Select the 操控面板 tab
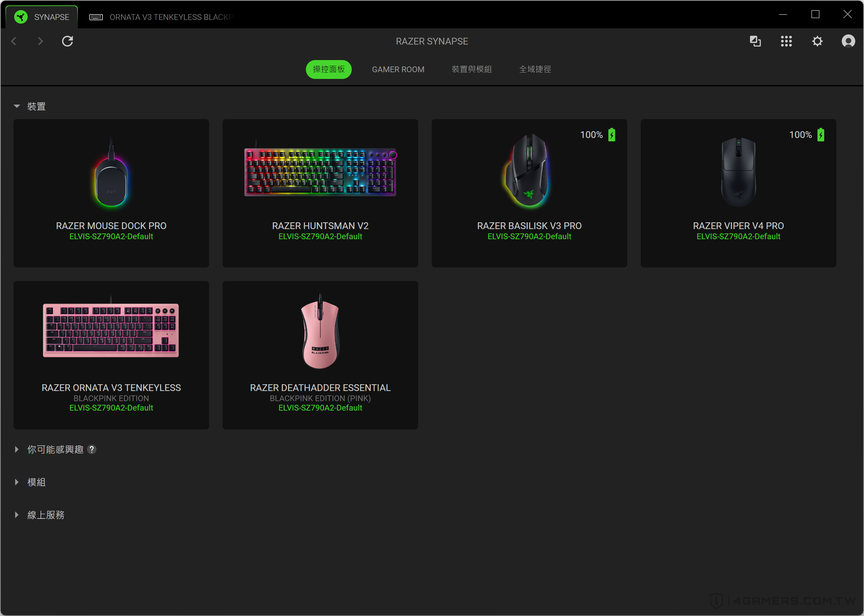864x616 pixels. click(x=329, y=69)
